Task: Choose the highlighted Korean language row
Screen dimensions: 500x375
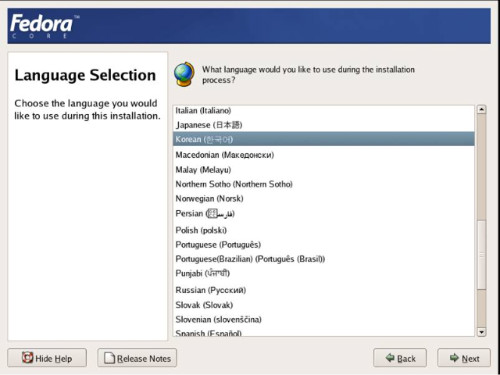Action: (x=323, y=139)
